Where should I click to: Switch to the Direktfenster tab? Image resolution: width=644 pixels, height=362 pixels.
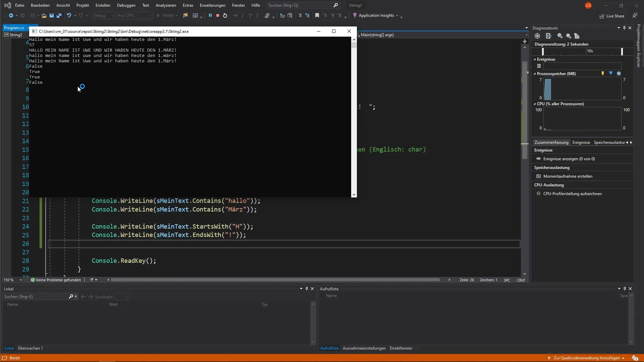401,348
